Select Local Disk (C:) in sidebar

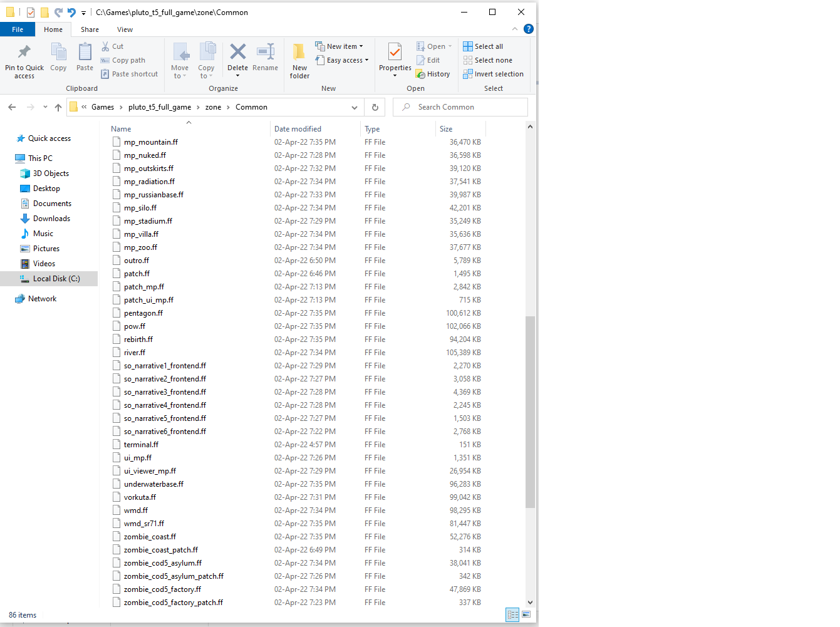tap(56, 279)
